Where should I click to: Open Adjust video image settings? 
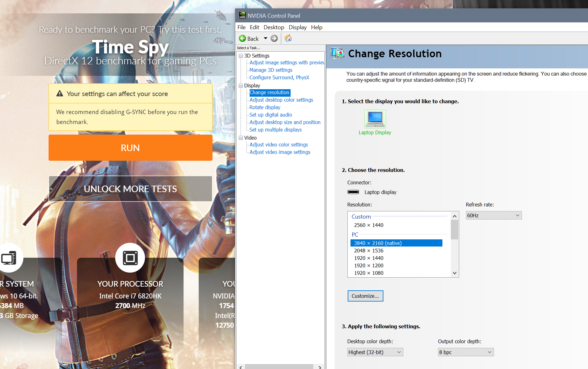pos(280,152)
